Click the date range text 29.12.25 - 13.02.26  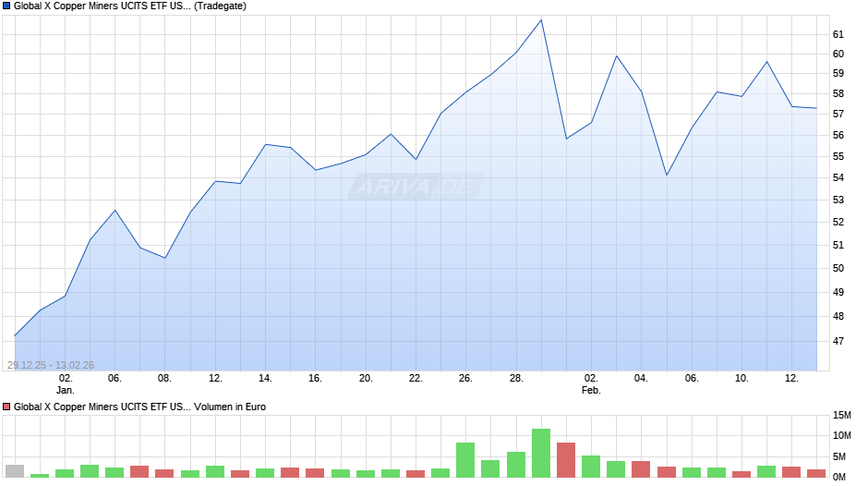coord(51,365)
